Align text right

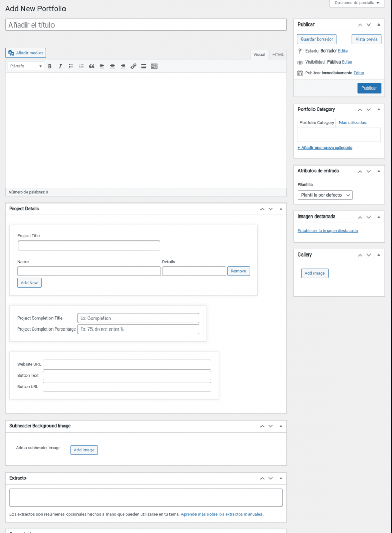[x=123, y=66]
